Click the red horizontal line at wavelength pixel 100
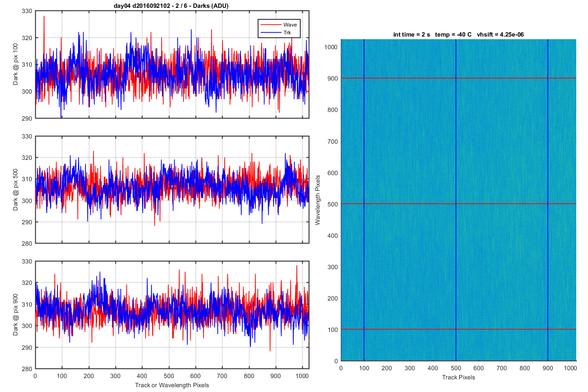The width and height of the screenshot is (588, 392). pyautogui.click(x=459, y=329)
